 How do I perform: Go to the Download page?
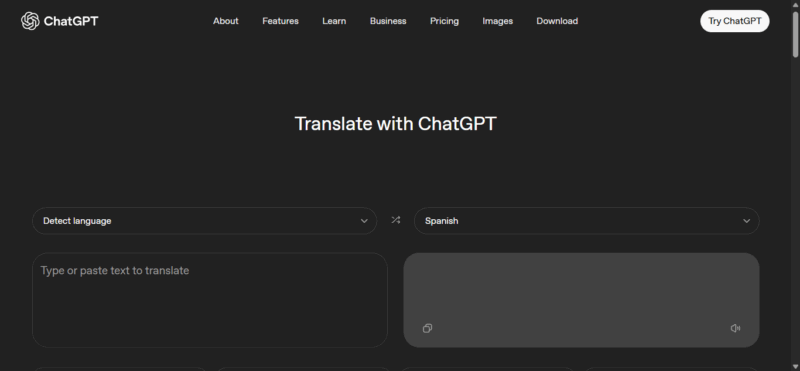557,21
